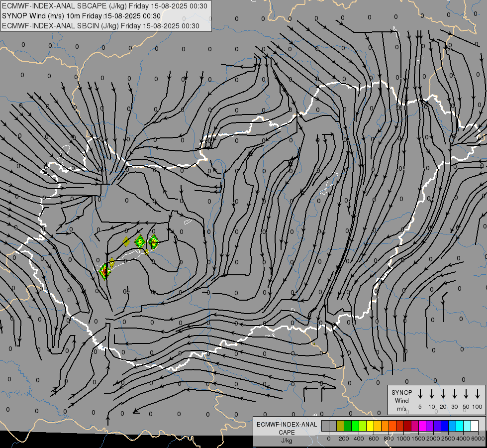This screenshot has width=487, height=448.
Task: Click the 2000 tick label on CAPE scale
Action: [x=433, y=439]
